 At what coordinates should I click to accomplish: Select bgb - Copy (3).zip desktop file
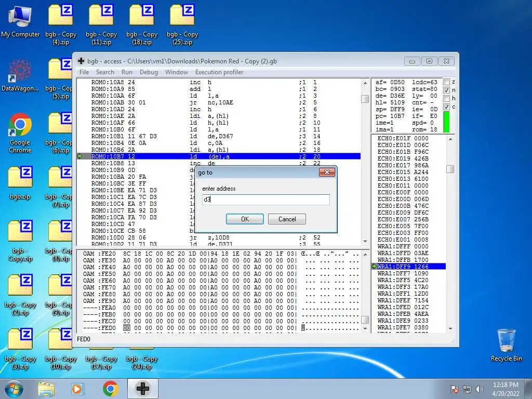point(20,350)
